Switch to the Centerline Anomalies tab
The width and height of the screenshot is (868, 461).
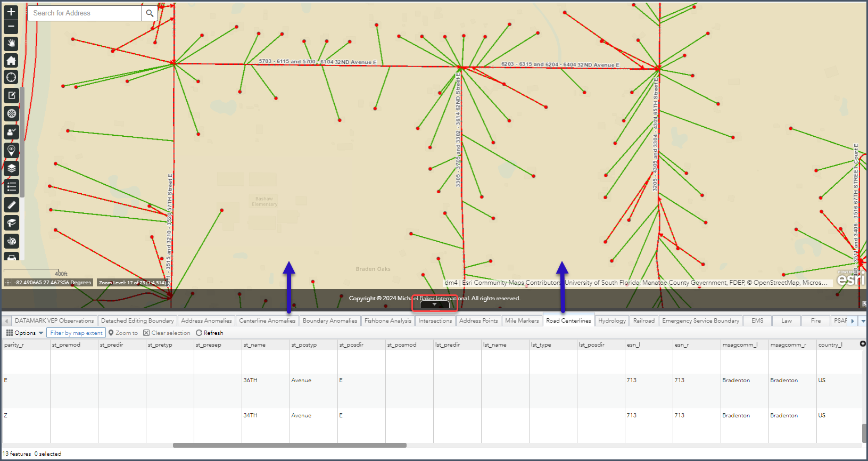pyautogui.click(x=267, y=321)
